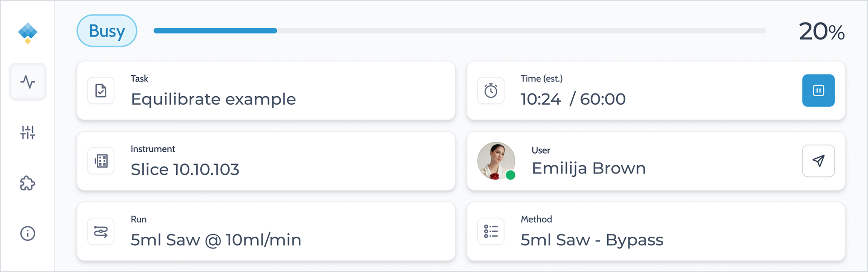Click the Run flow icon
Screen dimensions: 868x272
click(x=101, y=231)
